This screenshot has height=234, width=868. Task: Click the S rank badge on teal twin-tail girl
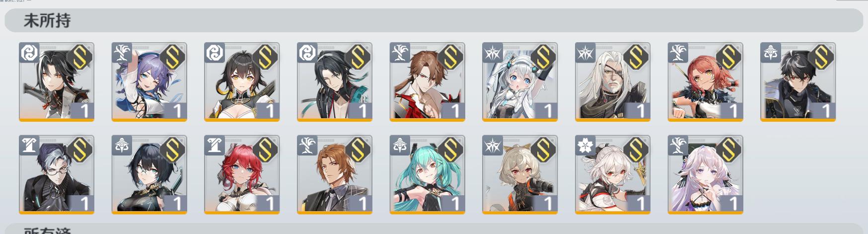(x=450, y=149)
